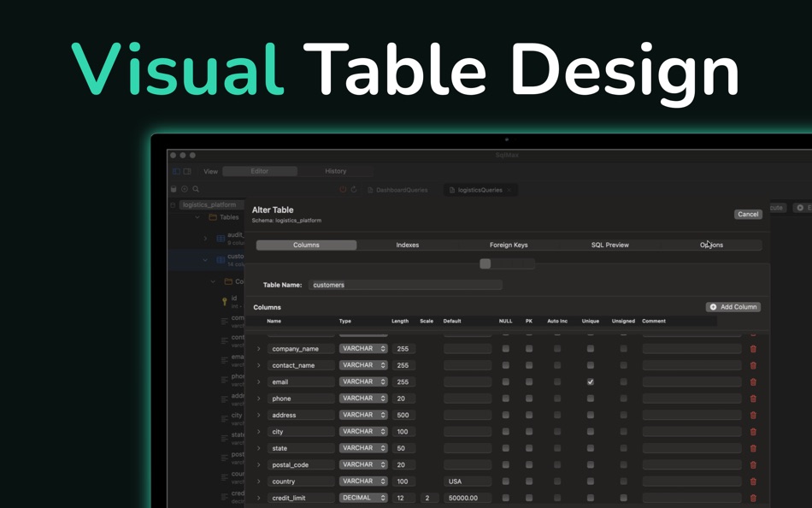
Task: Check NULL checkbox for postal_code row
Action: tap(505, 465)
